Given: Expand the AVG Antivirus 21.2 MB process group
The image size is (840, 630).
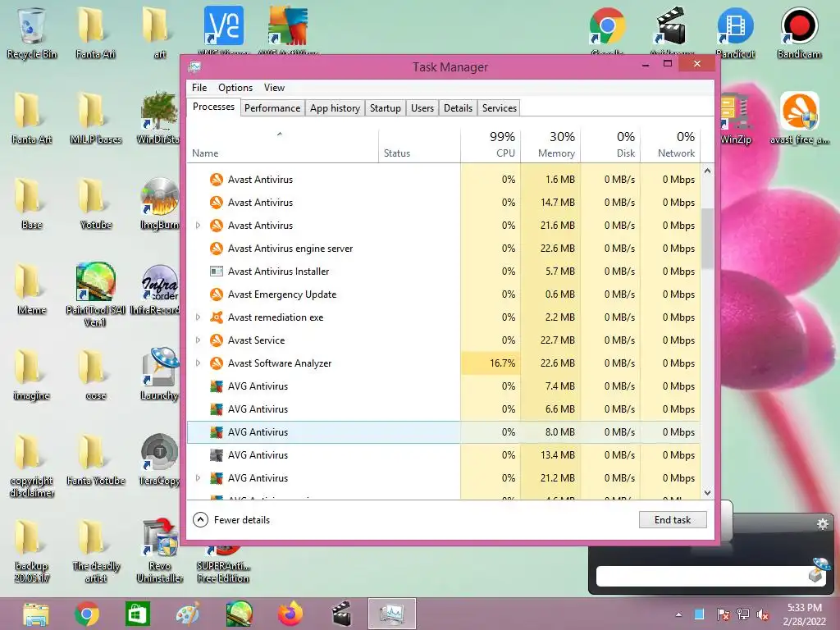Looking at the screenshot, I should click(198, 478).
